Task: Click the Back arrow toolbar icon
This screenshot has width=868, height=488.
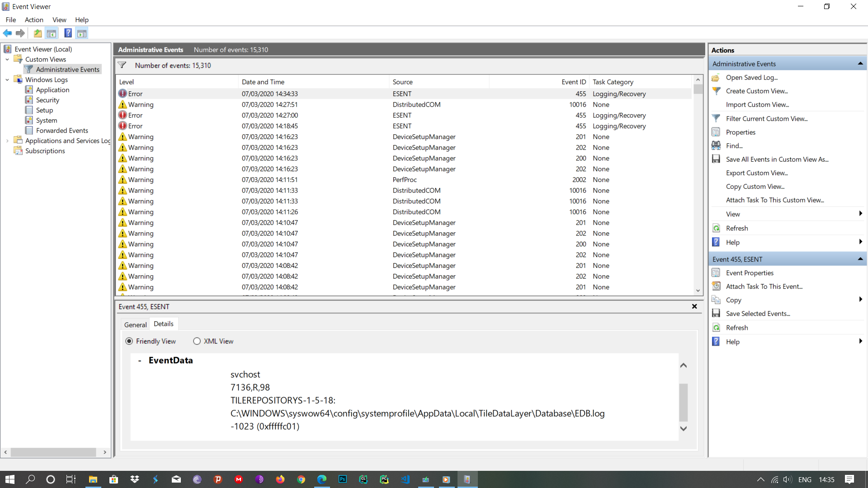Action: 7,33
